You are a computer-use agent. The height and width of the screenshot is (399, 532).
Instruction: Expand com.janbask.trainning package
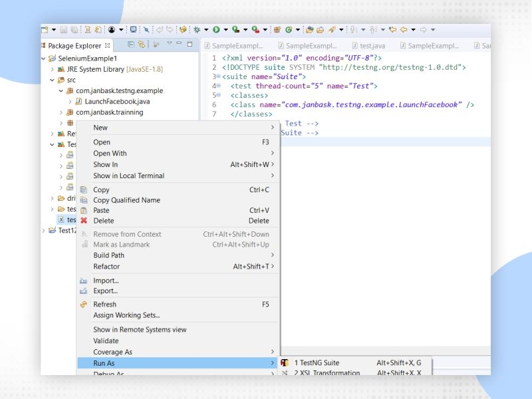[x=62, y=112]
